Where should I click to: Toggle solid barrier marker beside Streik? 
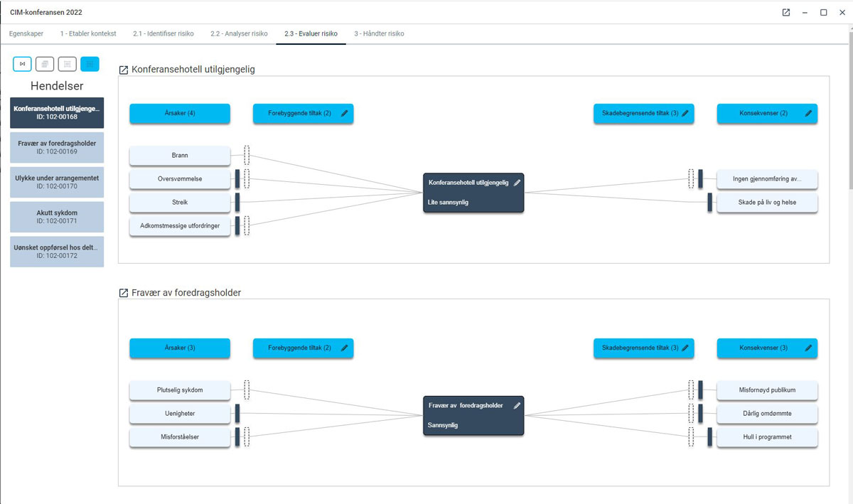pyautogui.click(x=237, y=203)
